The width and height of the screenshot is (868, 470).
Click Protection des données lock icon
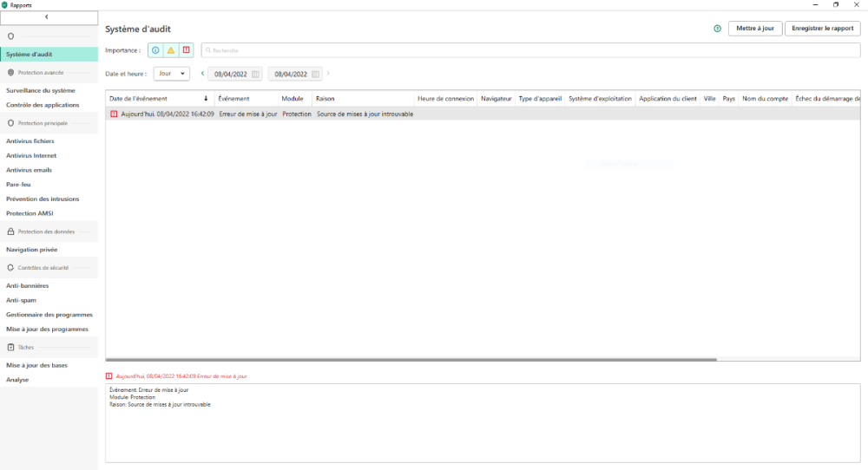pos(10,232)
